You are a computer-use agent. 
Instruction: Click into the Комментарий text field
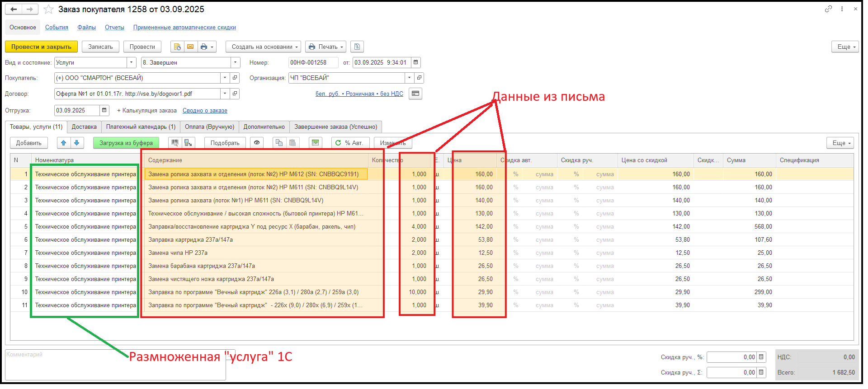coord(115,366)
